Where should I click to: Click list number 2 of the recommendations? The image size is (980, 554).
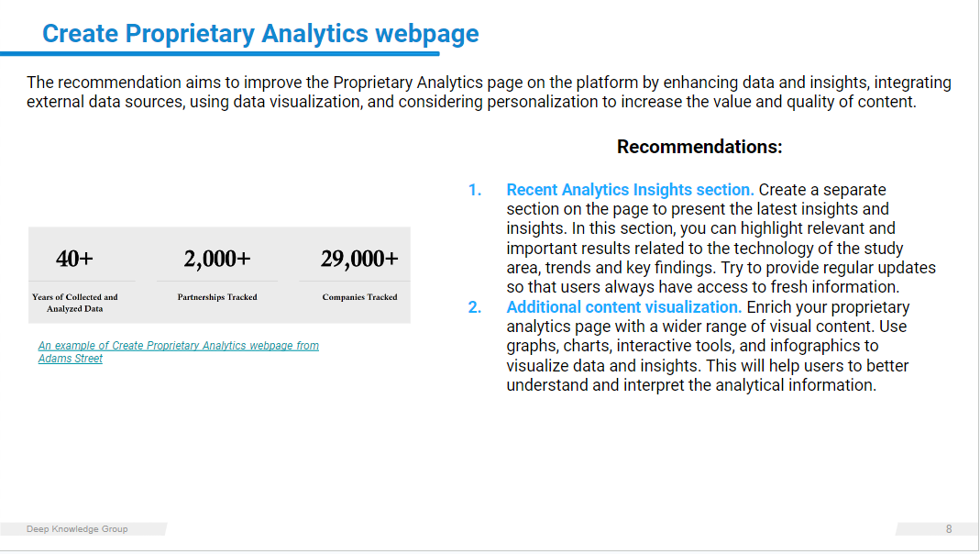(x=475, y=307)
